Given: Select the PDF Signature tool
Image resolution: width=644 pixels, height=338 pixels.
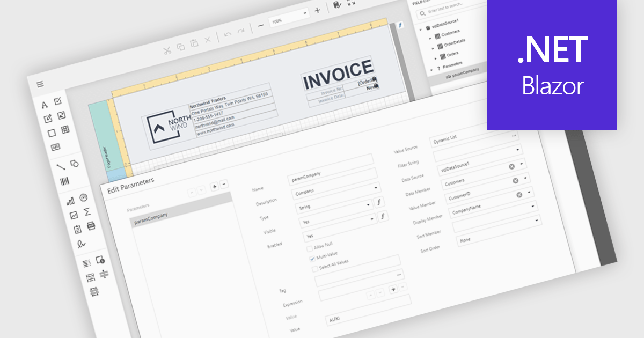Looking at the screenshot, I should pos(81,244).
